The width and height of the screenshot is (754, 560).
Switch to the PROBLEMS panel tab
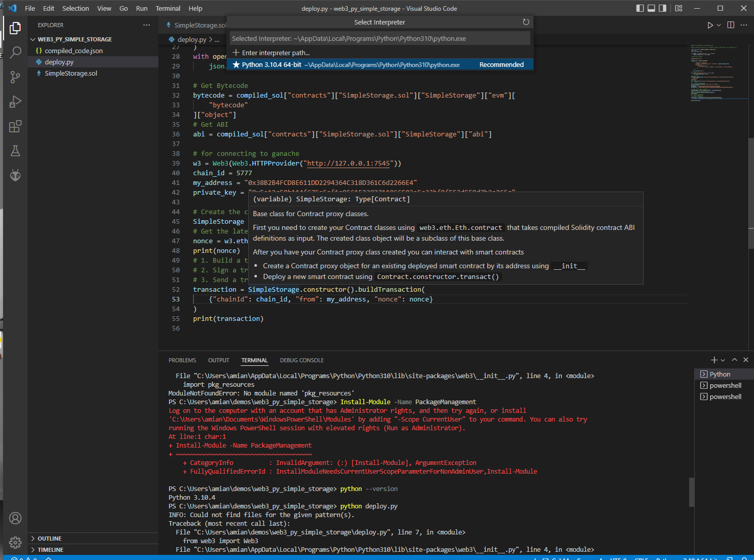[182, 360]
